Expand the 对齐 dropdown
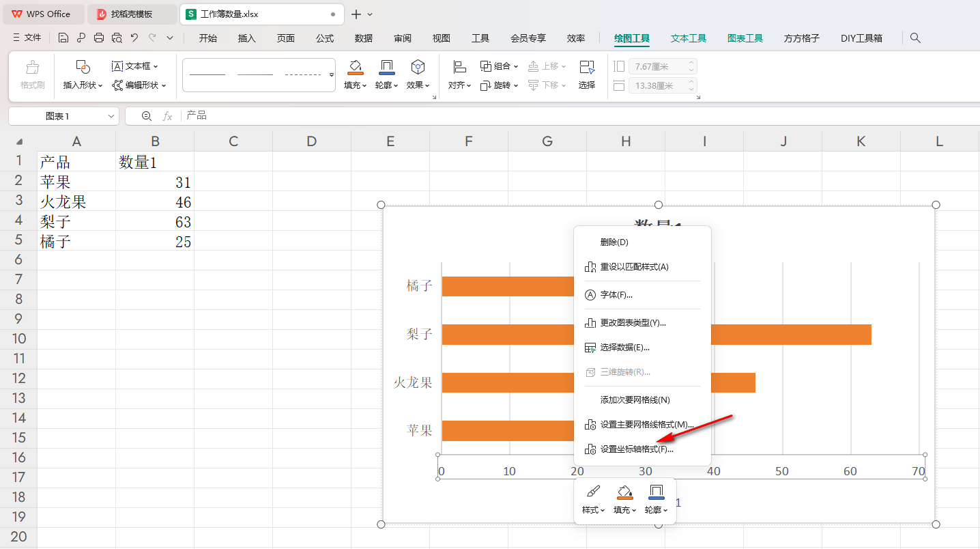This screenshot has width=980, height=549. point(470,86)
